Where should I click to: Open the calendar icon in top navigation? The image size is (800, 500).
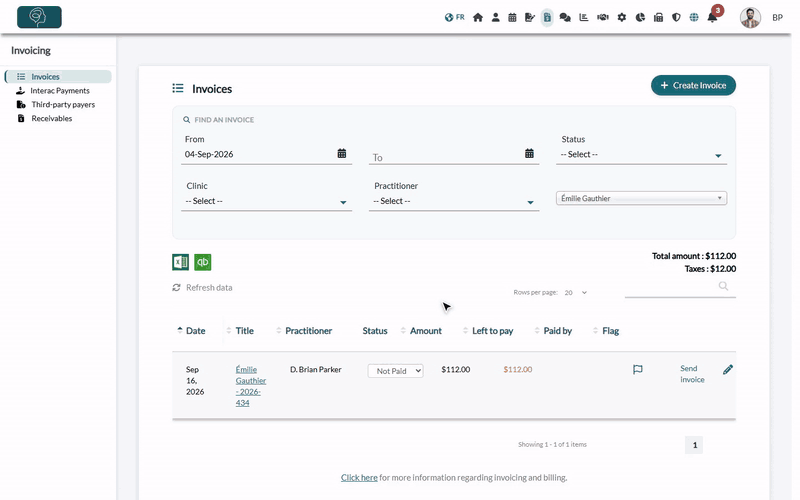[x=512, y=17]
